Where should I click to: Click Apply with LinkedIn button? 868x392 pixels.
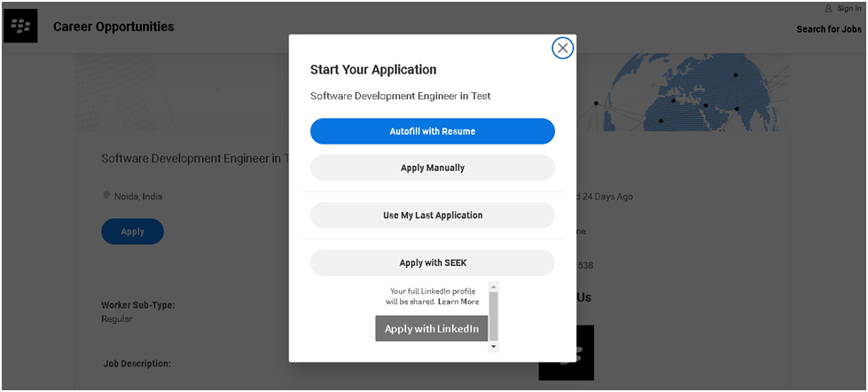click(x=431, y=328)
